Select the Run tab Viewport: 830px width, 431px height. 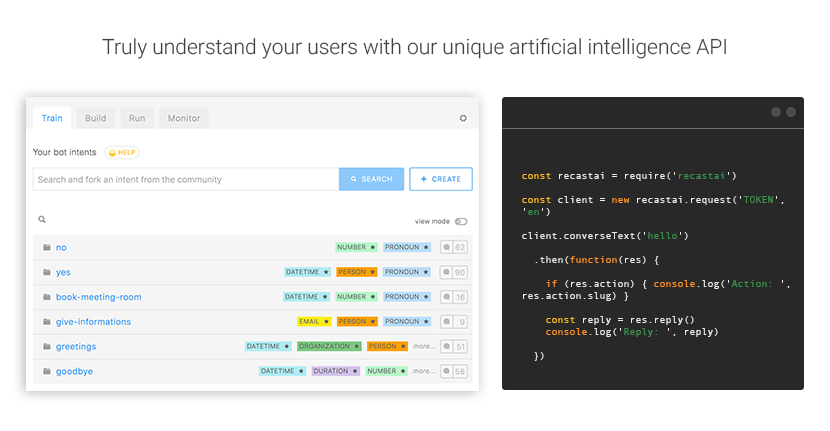coord(137,118)
